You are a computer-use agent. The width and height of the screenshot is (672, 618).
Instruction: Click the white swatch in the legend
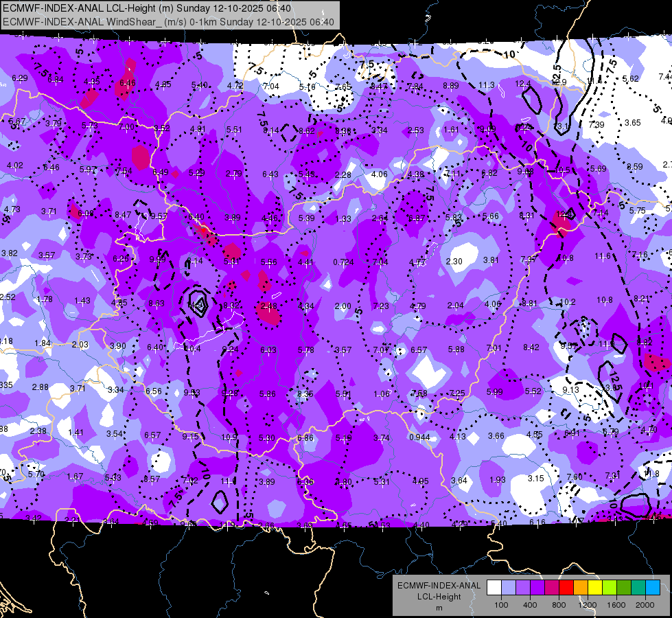pos(494,588)
